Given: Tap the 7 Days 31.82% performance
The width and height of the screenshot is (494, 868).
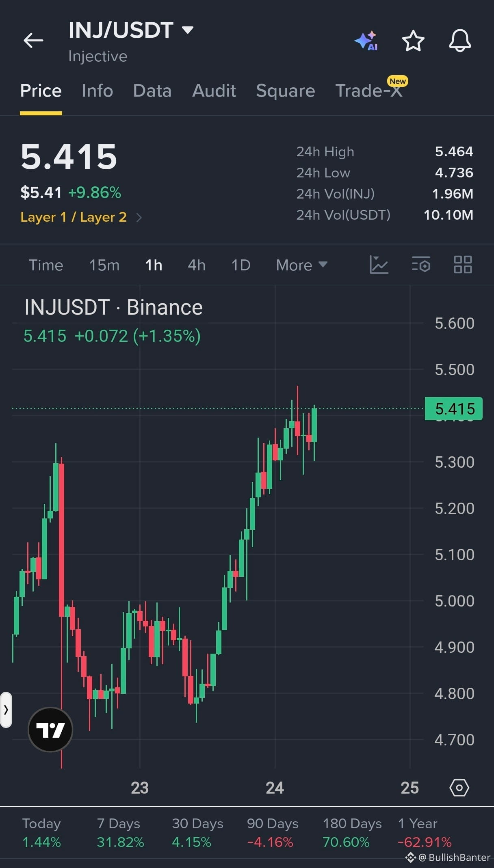Looking at the screenshot, I should (x=120, y=833).
